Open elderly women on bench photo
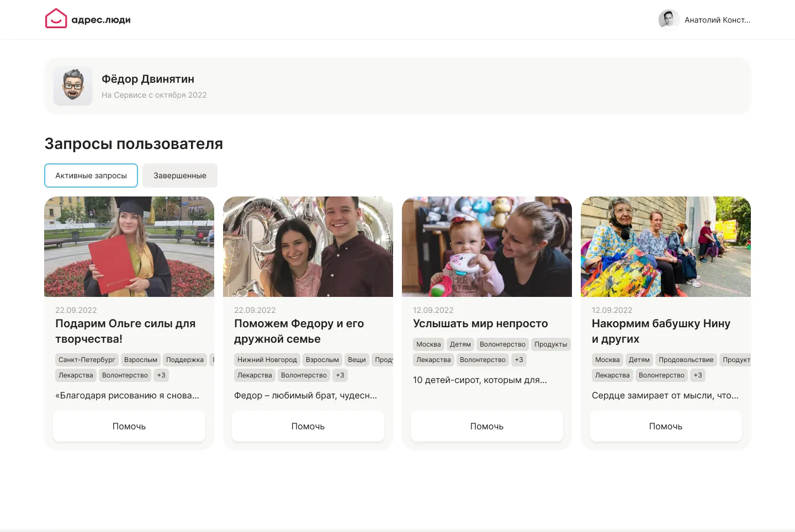The width and height of the screenshot is (795, 532). [666, 247]
